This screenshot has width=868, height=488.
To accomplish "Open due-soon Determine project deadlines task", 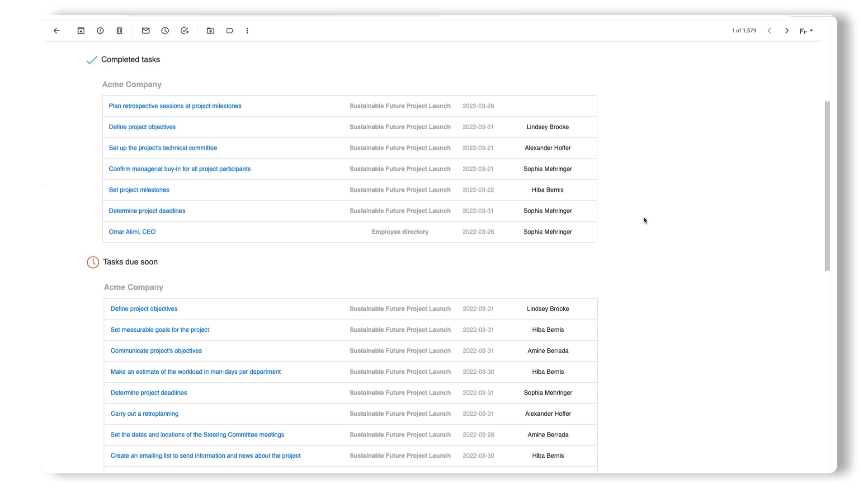I will click(x=149, y=393).
